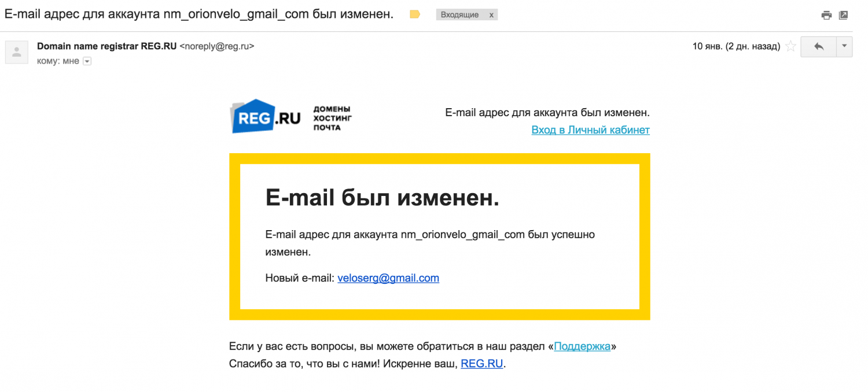
Task: Expand recipient details arrow next to мне
Action: coord(87,61)
